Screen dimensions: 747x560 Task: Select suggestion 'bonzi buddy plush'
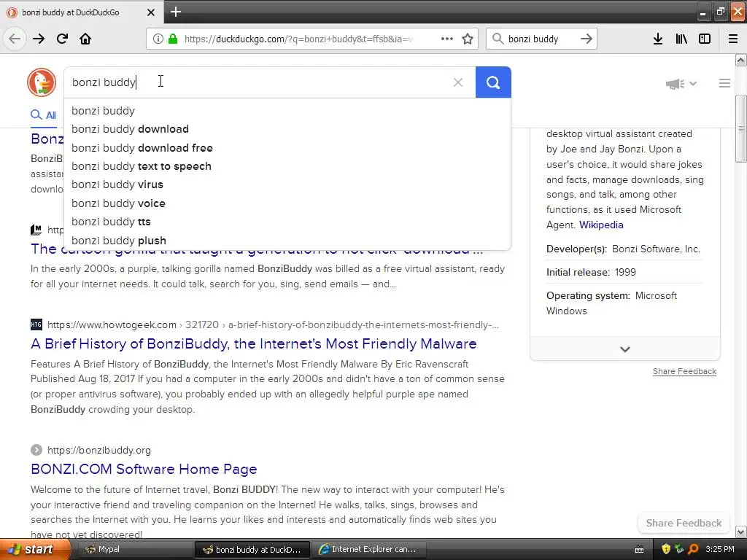pos(287,241)
